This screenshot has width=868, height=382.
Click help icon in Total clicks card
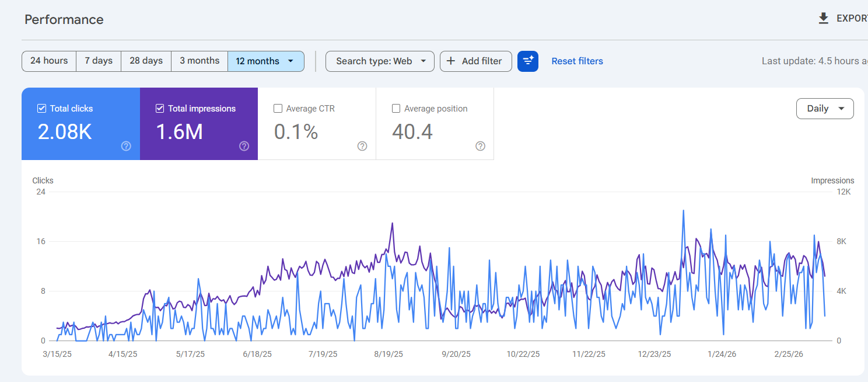click(126, 146)
